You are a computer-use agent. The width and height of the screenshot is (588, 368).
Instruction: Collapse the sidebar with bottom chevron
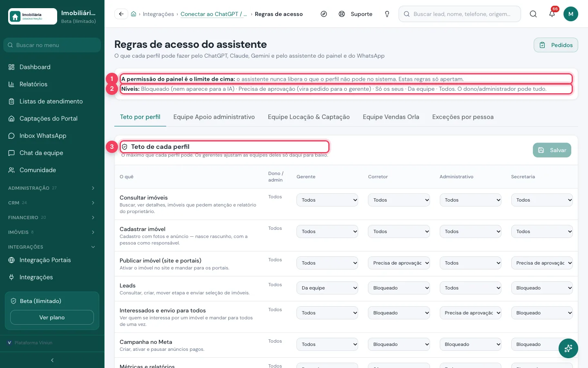(x=52, y=360)
